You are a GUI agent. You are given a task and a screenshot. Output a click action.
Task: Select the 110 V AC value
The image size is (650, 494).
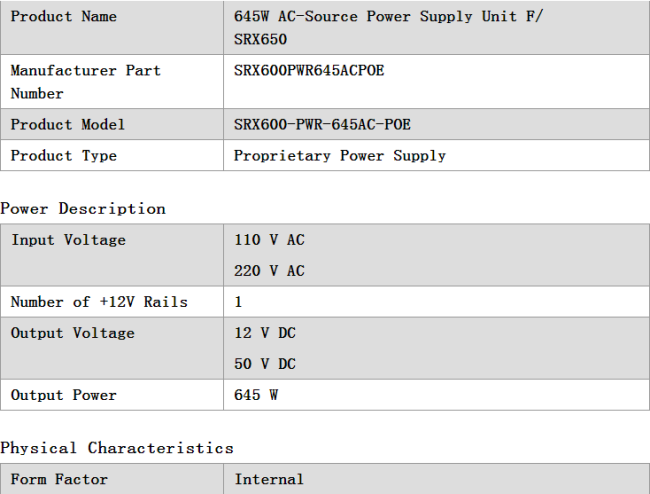[269, 240]
